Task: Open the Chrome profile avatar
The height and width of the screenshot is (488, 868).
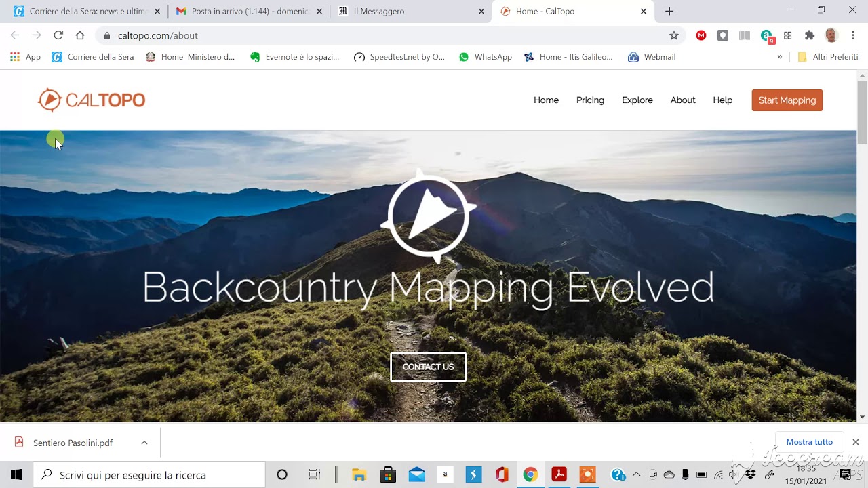Action: (831, 35)
